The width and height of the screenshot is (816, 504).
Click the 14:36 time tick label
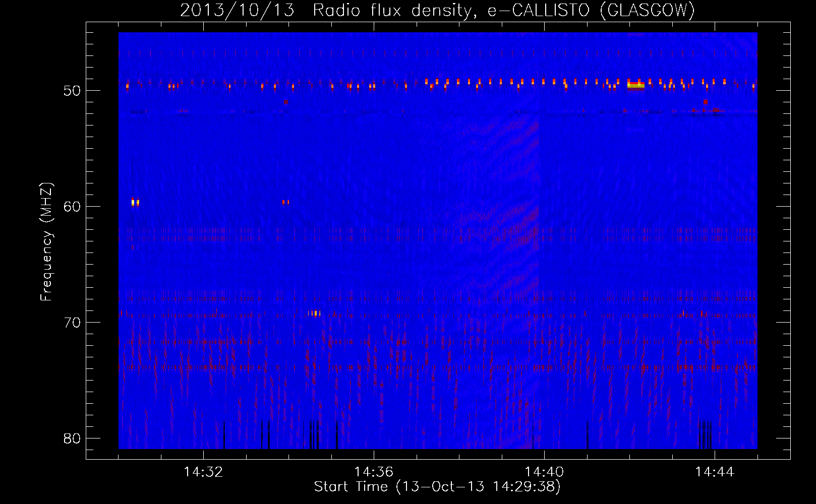pyautogui.click(x=374, y=472)
